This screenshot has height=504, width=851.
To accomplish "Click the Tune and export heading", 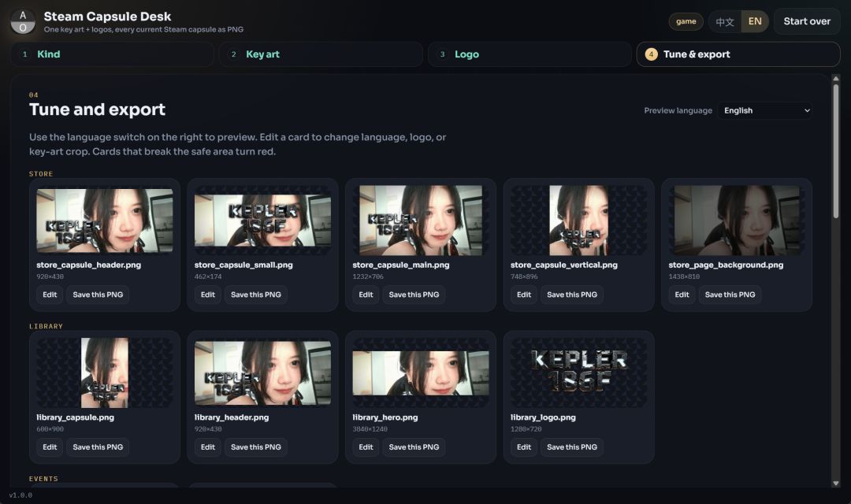I will [97, 109].
